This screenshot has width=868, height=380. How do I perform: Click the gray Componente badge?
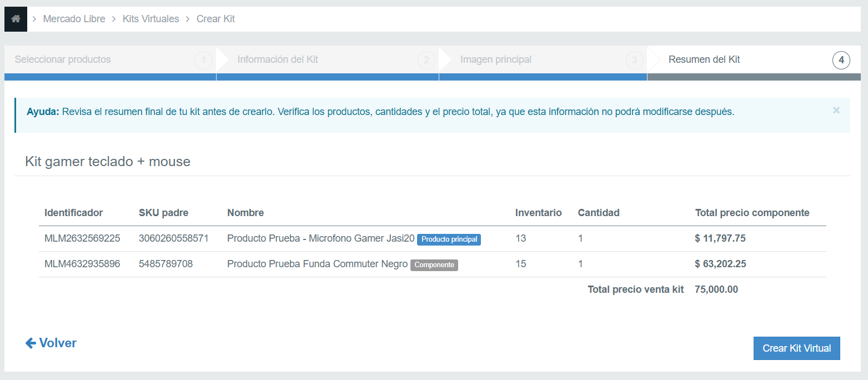tap(434, 265)
